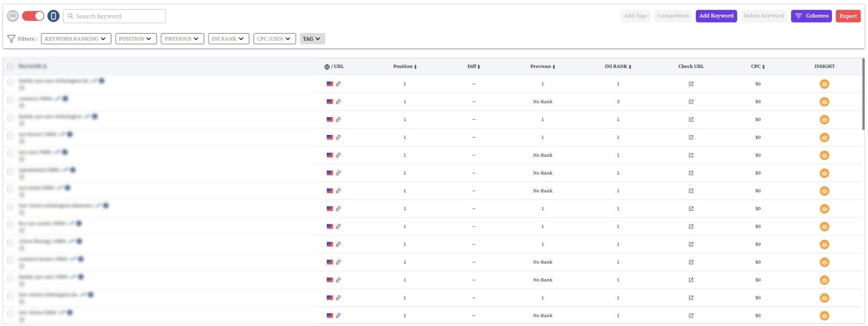
Task: Click the table's vertical scrollbar thumb
Action: coord(863,94)
